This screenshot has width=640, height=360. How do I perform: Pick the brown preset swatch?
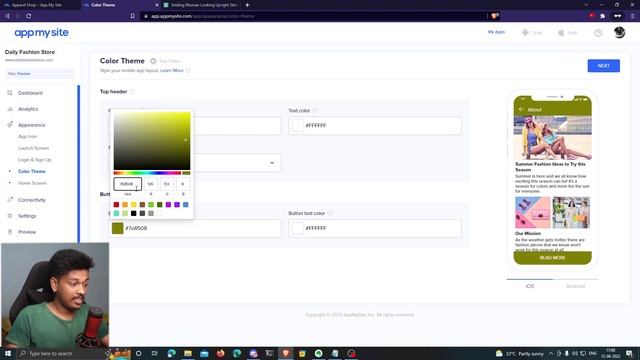(x=142, y=204)
